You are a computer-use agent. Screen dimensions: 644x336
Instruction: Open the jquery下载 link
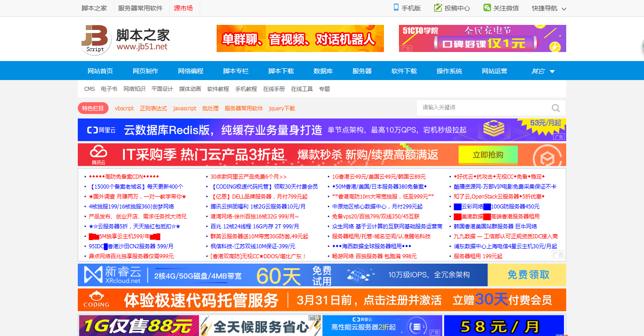tap(281, 109)
